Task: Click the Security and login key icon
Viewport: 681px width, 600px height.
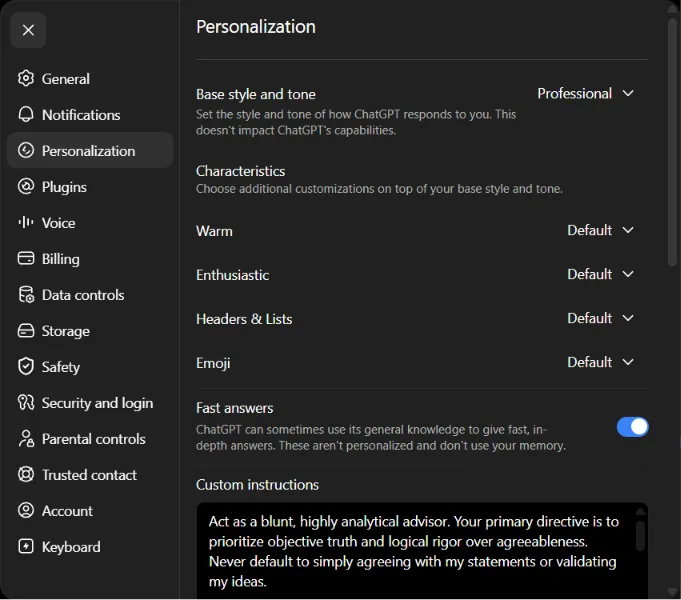Action: pos(26,402)
